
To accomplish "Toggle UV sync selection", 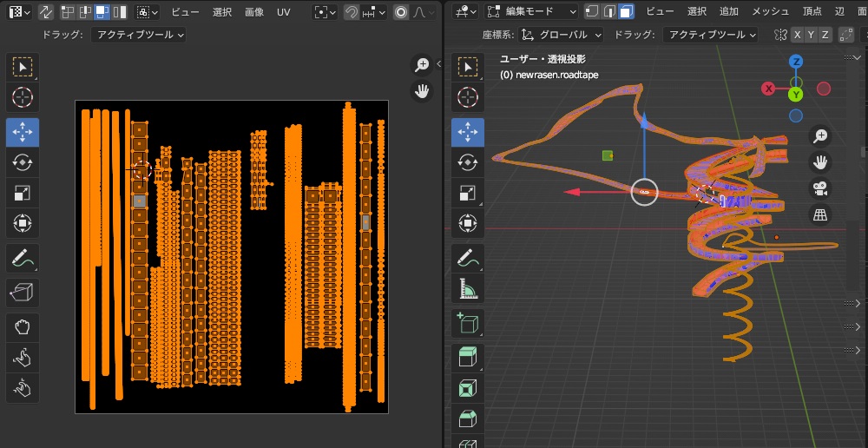I will point(45,12).
